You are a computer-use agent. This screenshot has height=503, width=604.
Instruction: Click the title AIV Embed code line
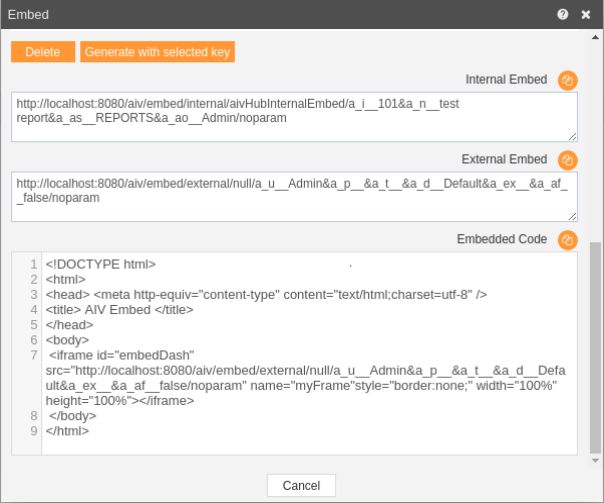click(119, 310)
